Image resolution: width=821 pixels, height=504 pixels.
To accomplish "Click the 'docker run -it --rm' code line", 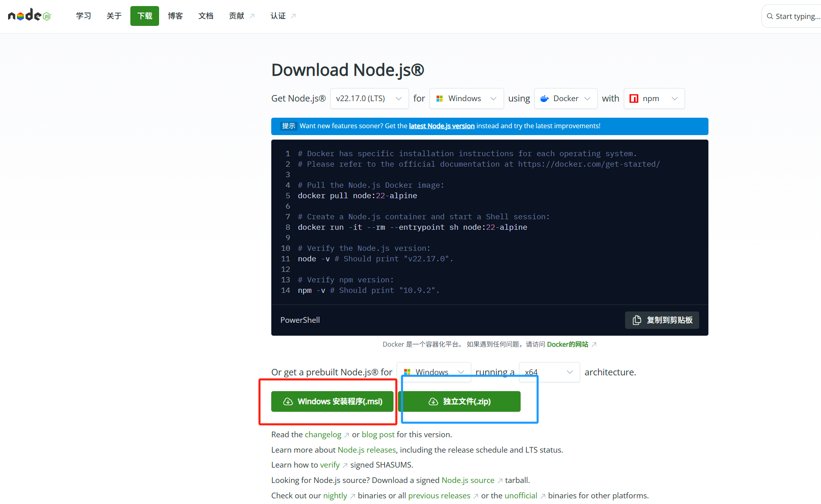I will (x=413, y=227).
